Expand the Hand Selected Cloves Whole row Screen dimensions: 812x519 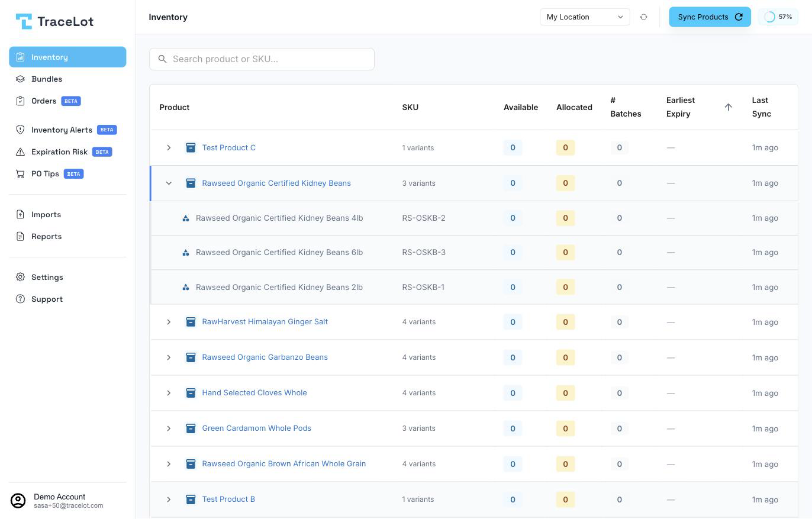[x=169, y=393]
